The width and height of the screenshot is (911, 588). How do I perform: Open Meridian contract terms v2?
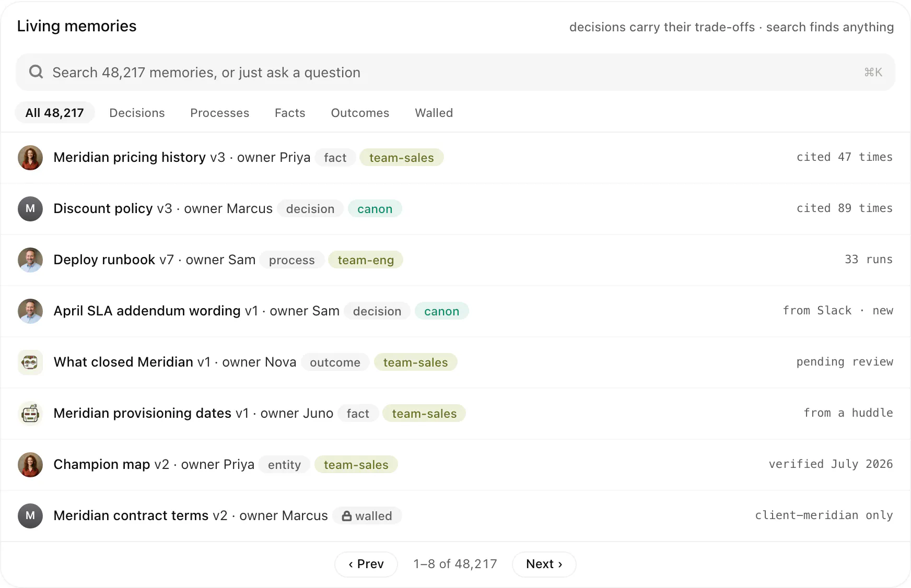(x=455, y=516)
